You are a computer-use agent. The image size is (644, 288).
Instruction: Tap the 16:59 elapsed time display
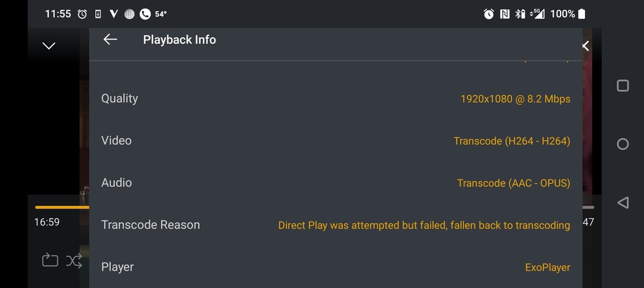pyautogui.click(x=47, y=222)
